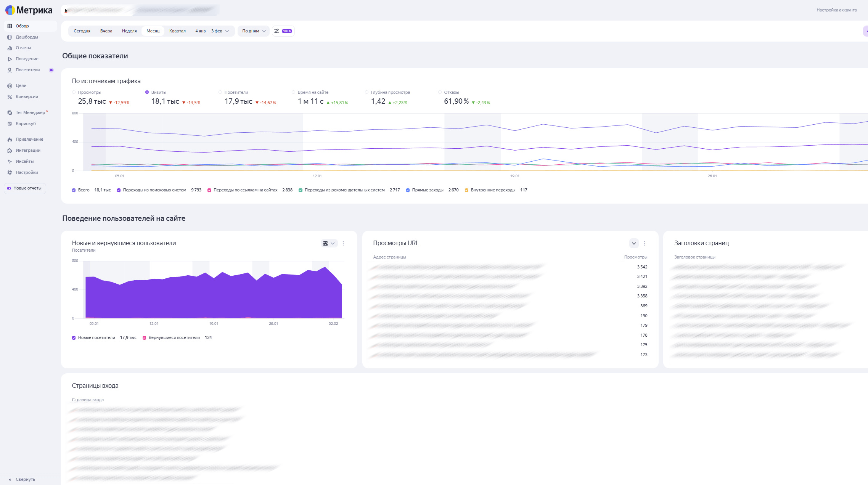Uncheck the Вернувшиеся посетители pink legend swatch
868x485 pixels.
coord(145,338)
